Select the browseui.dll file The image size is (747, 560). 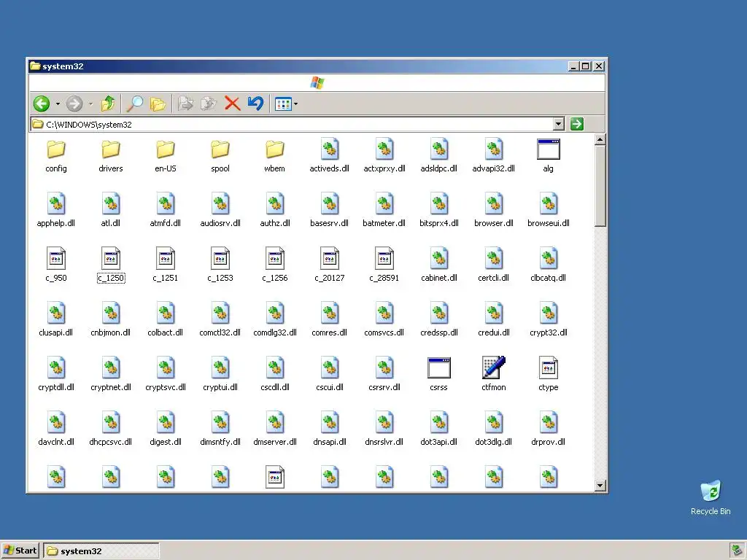pos(549,211)
